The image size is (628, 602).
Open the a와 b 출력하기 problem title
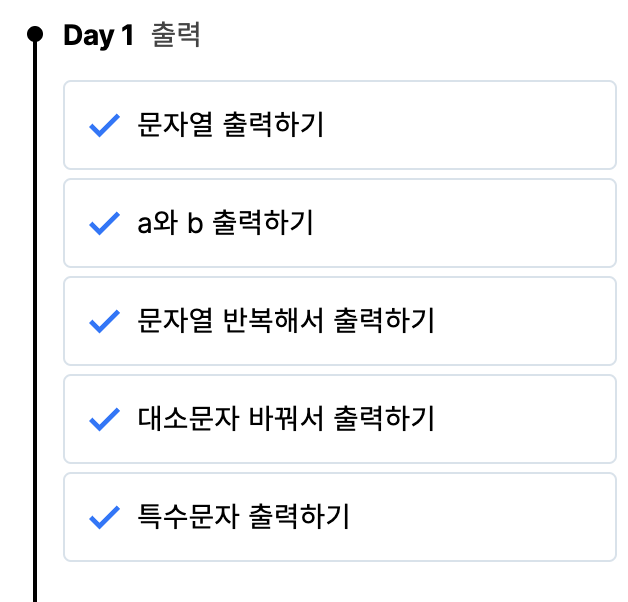[x=225, y=224]
